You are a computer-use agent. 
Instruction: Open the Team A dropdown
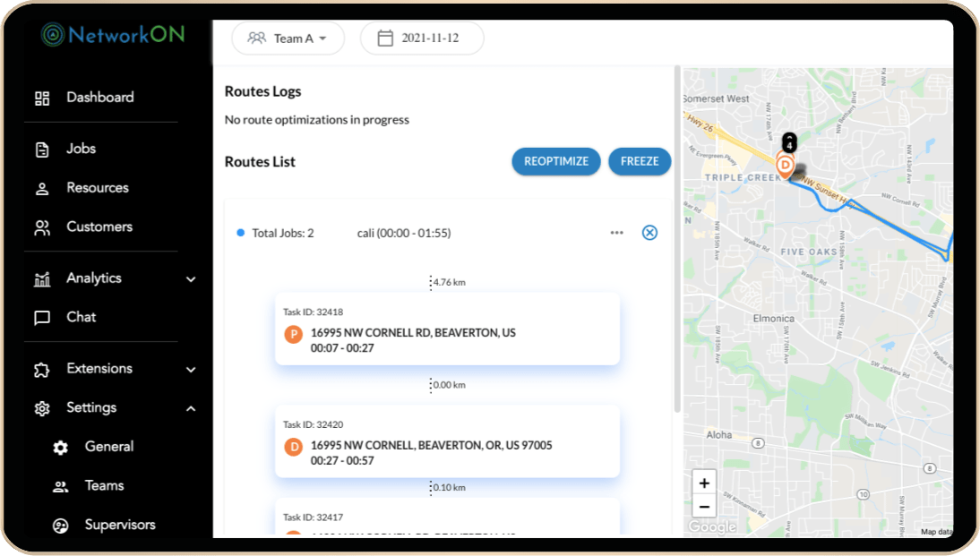point(287,38)
